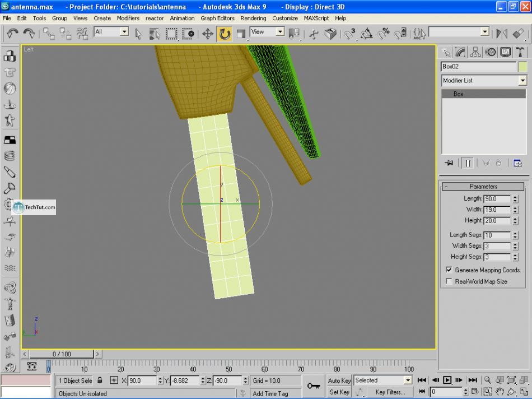Click the Auto Key button

[339, 381]
